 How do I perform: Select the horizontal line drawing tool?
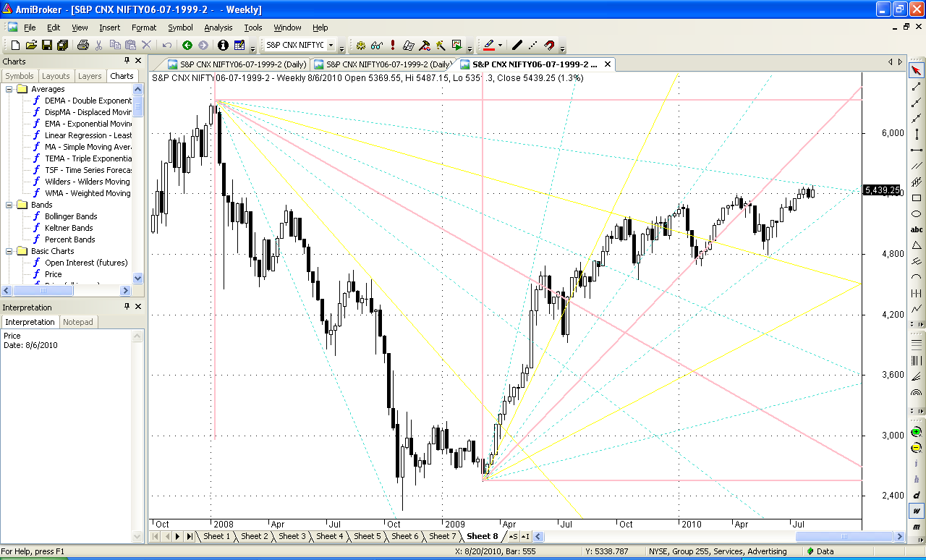tap(917, 150)
